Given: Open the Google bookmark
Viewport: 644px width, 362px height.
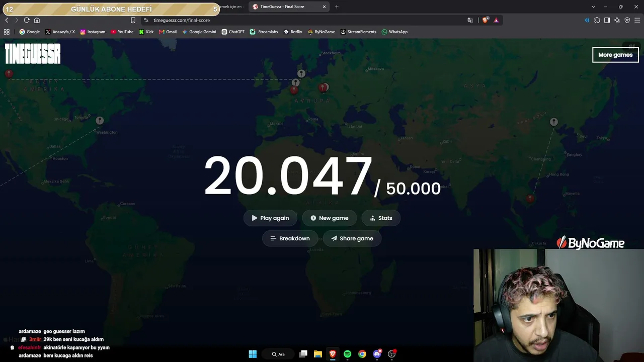Looking at the screenshot, I should [30, 32].
